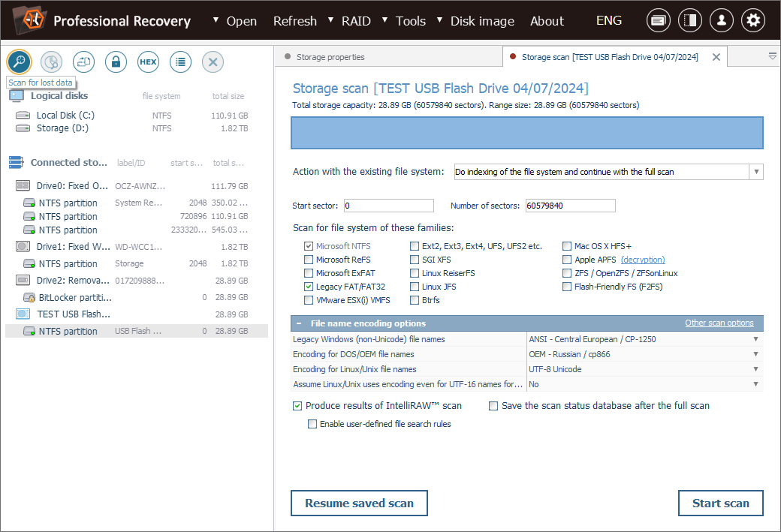Image resolution: width=781 pixels, height=532 pixels.
Task: Click the HEX viewer toolbar icon
Action: (x=148, y=62)
